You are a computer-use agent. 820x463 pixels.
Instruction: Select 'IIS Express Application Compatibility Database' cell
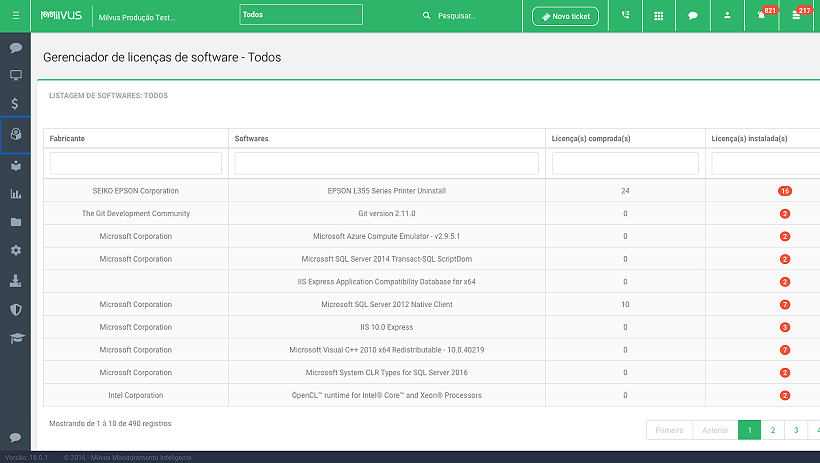pyautogui.click(x=386, y=281)
